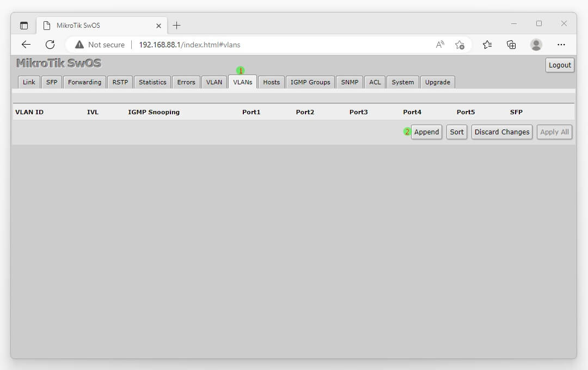Open the Collections icon
588x370 pixels.
click(511, 45)
